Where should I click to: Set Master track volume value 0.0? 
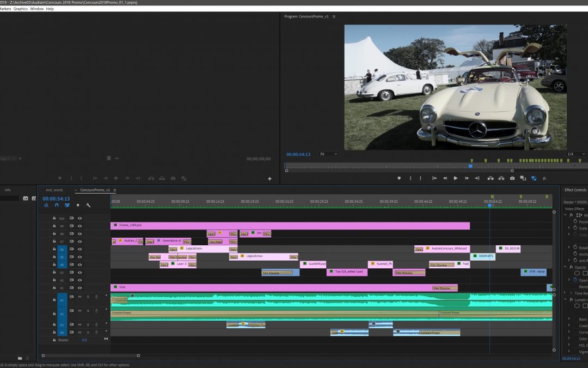click(84, 340)
